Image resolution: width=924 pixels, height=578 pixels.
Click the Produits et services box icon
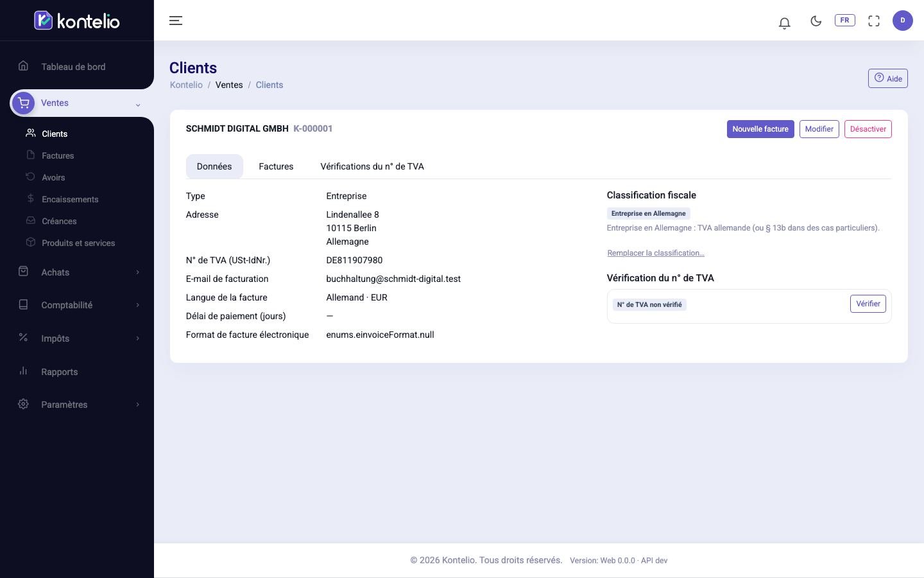[30, 242]
